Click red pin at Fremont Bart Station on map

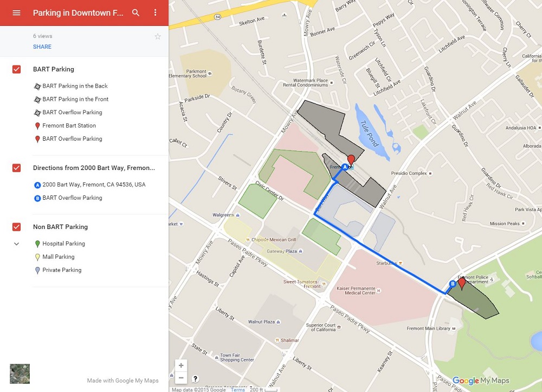click(351, 160)
